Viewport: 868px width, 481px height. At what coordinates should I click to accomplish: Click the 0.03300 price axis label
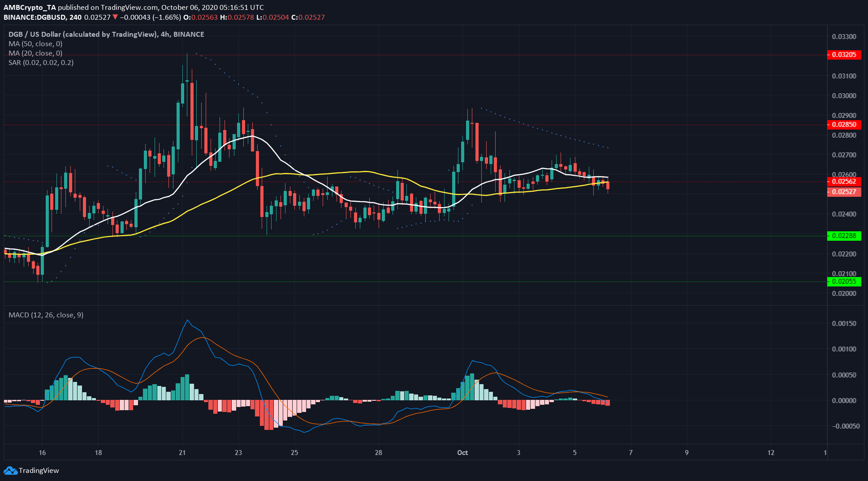point(844,36)
